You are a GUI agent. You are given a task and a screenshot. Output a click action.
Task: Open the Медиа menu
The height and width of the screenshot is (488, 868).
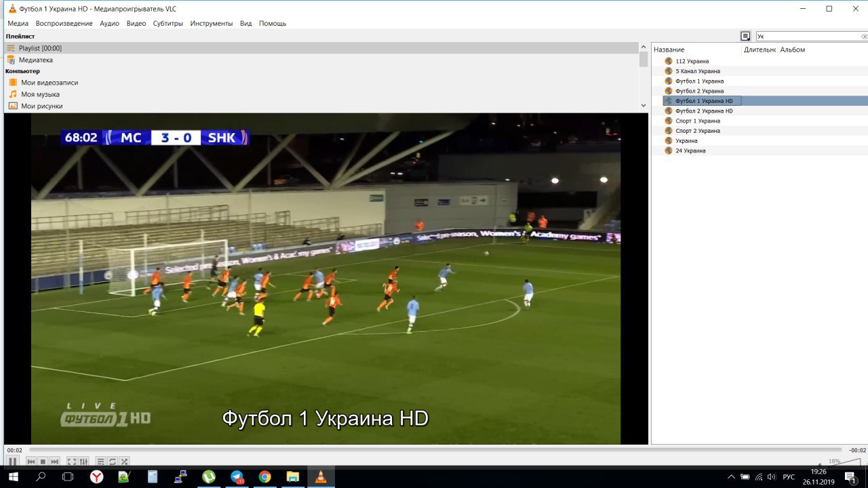[18, 23]
